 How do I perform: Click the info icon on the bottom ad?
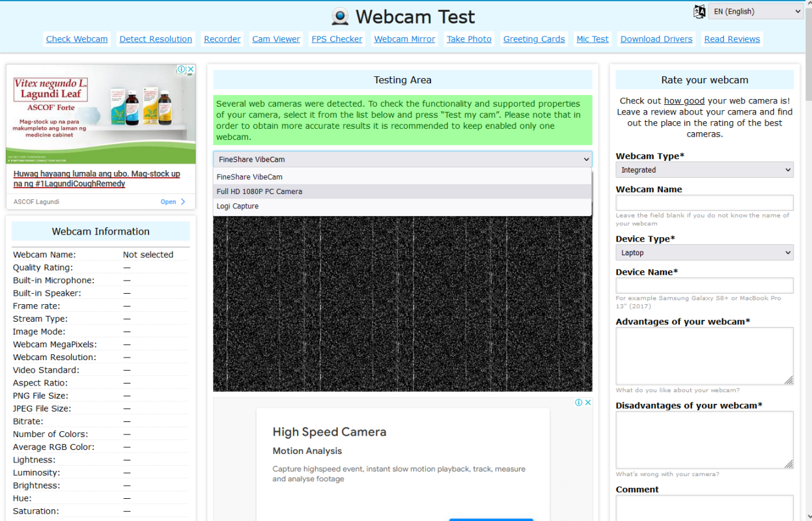[580, 402]
